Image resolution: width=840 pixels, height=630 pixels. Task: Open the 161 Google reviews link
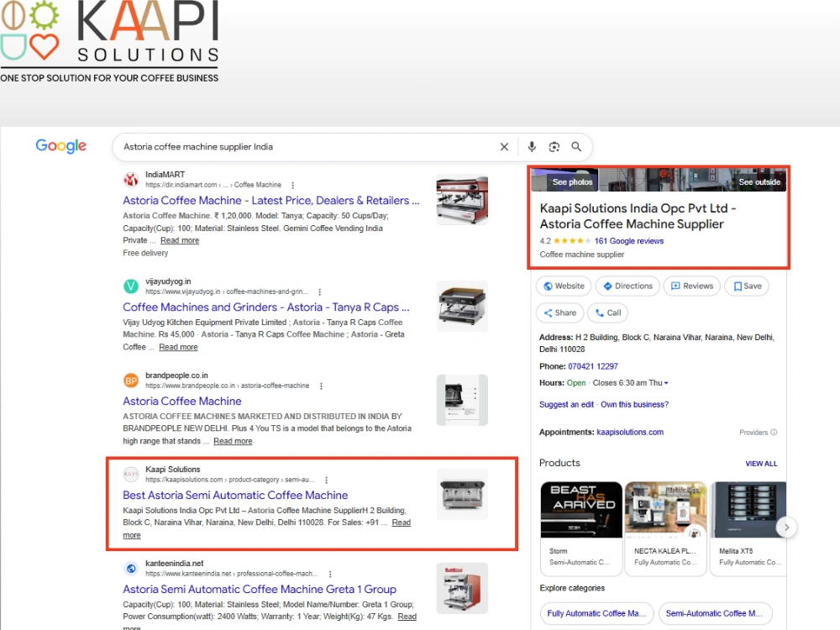[629, 241]
